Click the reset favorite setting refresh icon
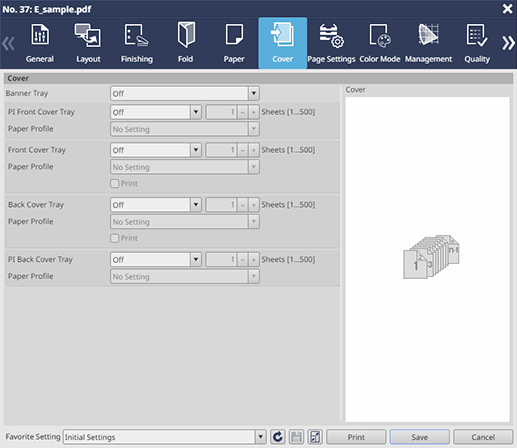The height and width of the screenshot is (448, 517). coord(278,437)
